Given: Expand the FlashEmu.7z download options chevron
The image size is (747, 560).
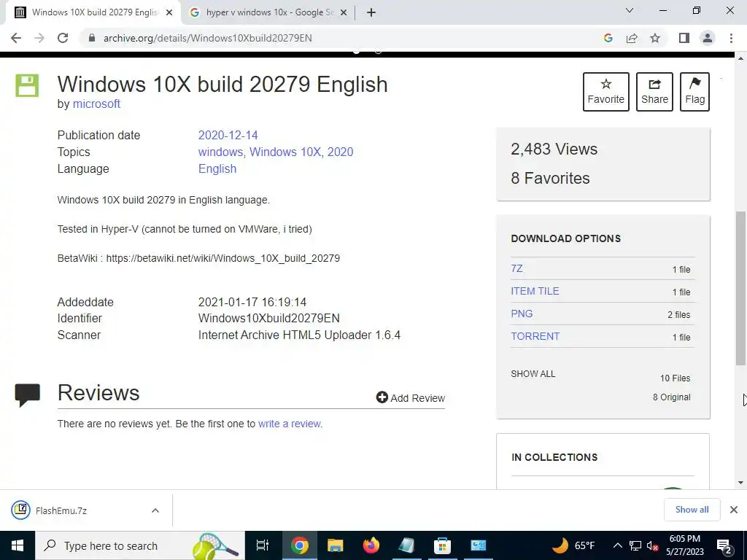Looking at the screenshot, I should tap(155, 510).
